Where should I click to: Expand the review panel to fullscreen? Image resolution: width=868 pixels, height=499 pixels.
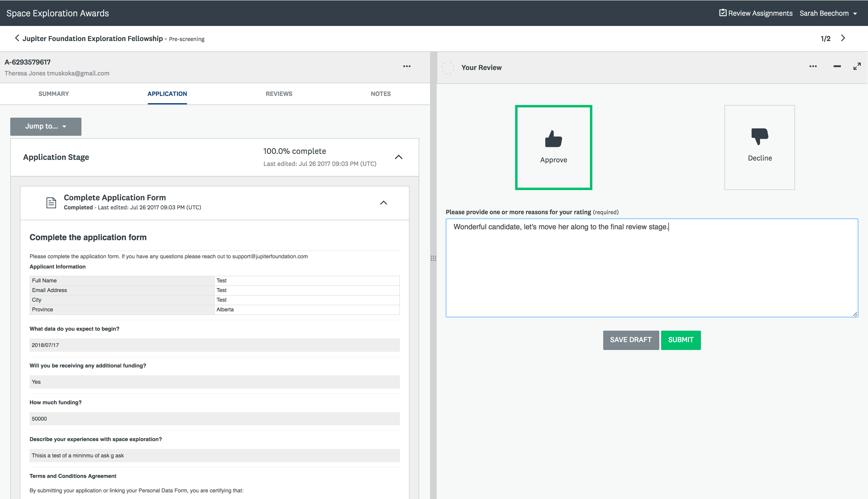pyautogui.click(x=857, y=66)
